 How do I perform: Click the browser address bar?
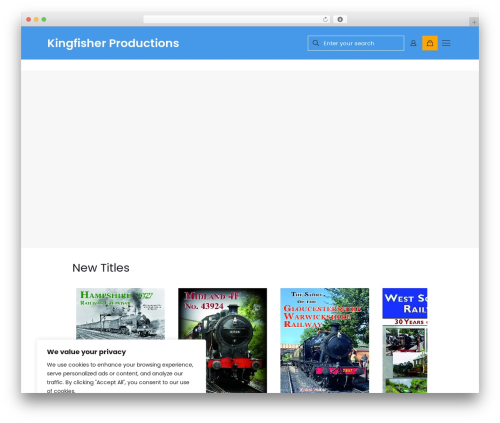tap(237, 19)
